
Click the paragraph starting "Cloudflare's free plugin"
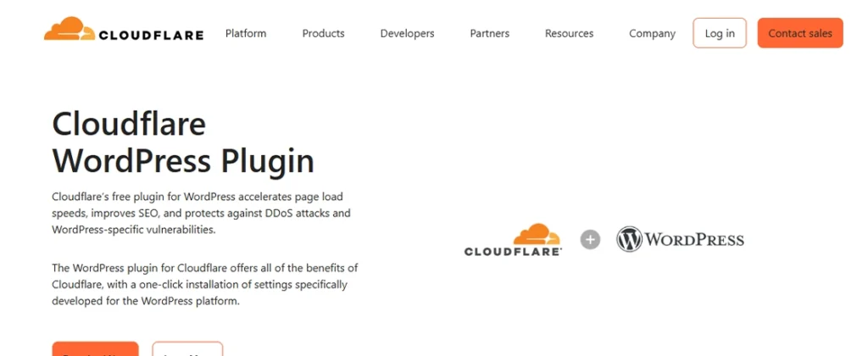[201, 213]
